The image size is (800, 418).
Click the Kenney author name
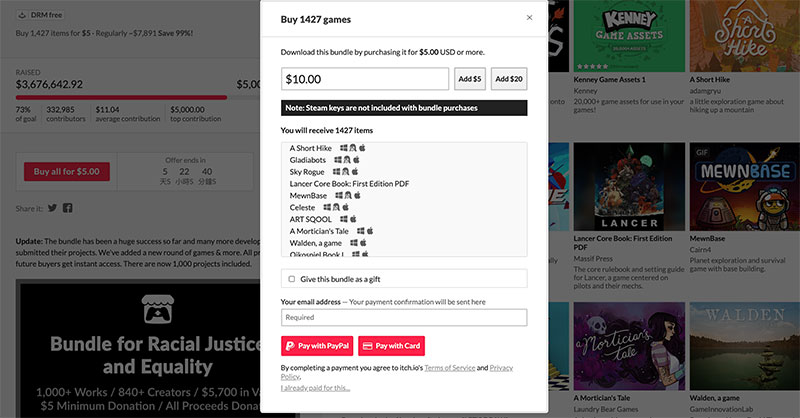(585, 91)
